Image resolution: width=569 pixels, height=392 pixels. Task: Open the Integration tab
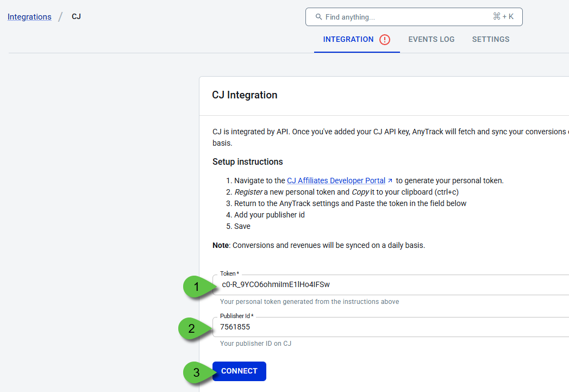click(357, 39)
